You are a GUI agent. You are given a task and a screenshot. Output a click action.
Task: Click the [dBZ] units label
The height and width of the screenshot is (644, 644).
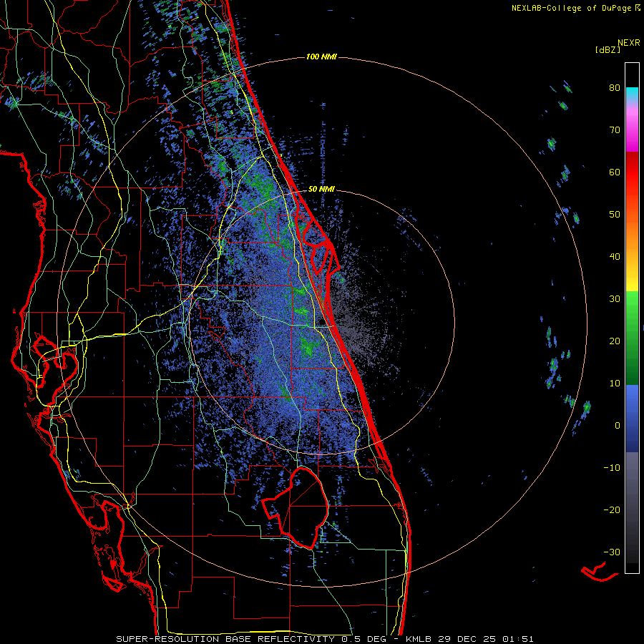point(608,49)
